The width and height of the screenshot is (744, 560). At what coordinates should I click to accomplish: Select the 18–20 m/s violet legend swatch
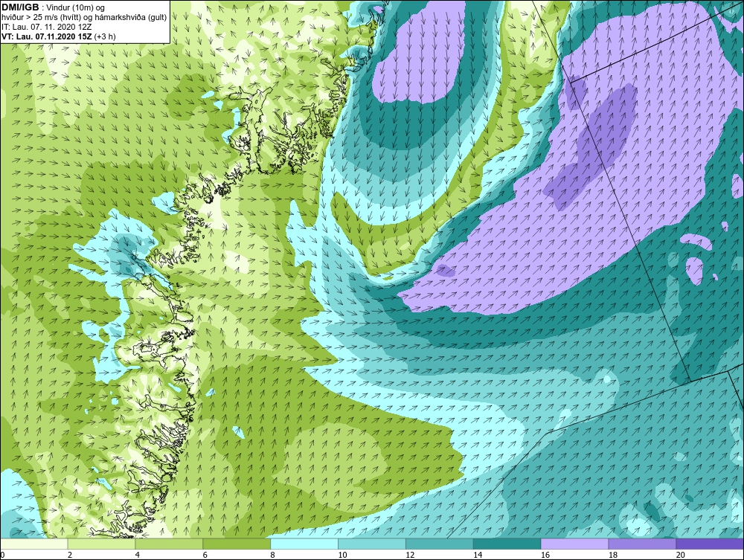(x=643, y=544)
